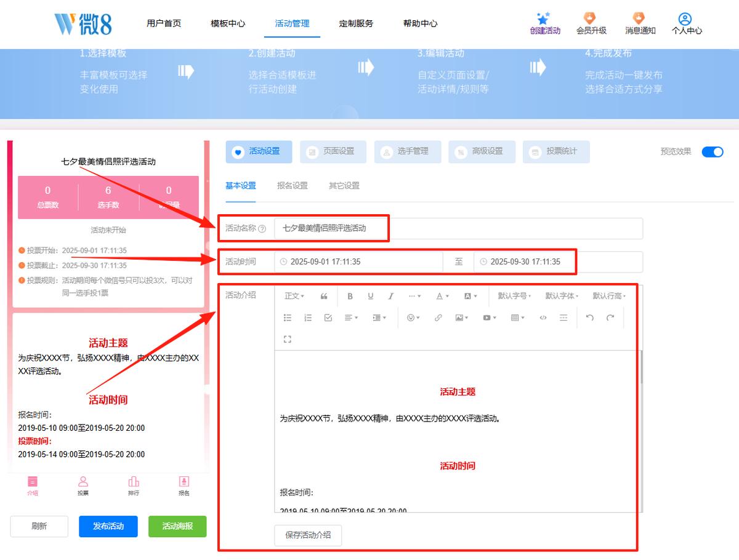Toggle the 预览效果 switch
The image size is (739, 560).
click(713, 152)
